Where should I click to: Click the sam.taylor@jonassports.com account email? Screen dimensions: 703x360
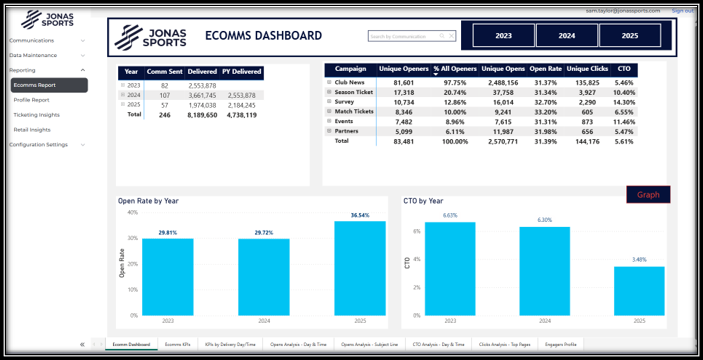pos(623,11)
